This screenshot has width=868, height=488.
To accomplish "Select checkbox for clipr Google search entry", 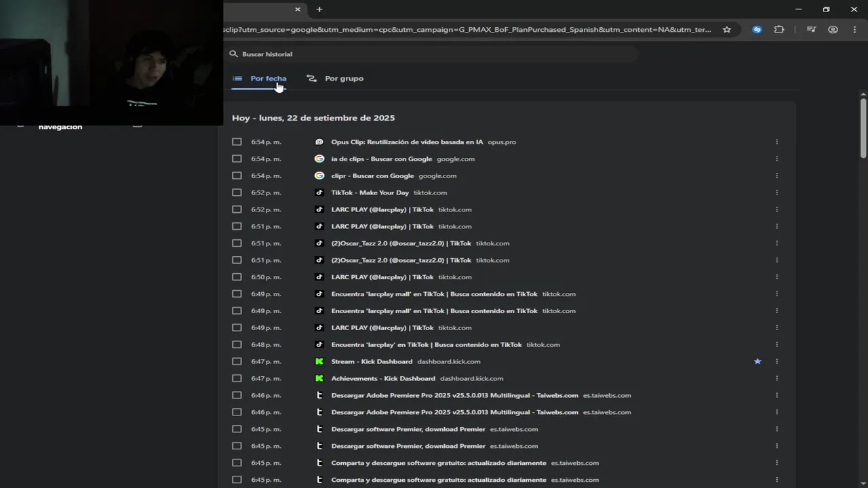I will tap(237, 176).
